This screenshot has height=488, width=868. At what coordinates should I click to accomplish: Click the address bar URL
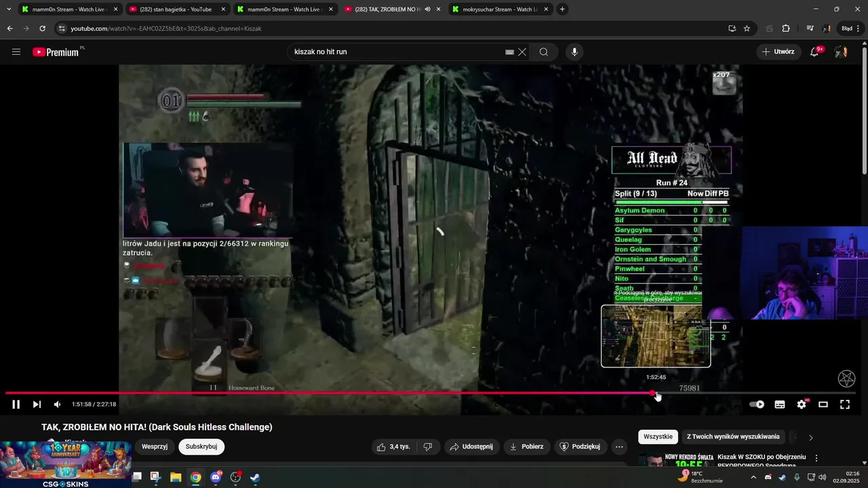click(x=166, y=28)
